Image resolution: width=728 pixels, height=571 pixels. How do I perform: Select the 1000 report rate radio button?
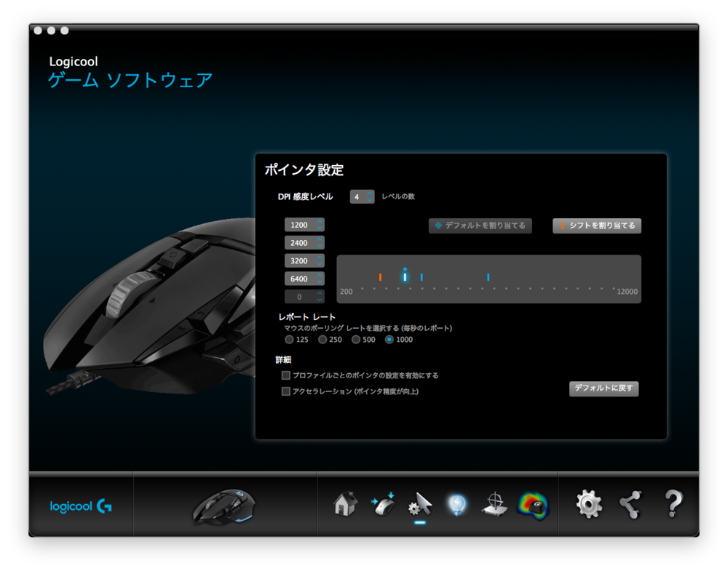[389, 340]
